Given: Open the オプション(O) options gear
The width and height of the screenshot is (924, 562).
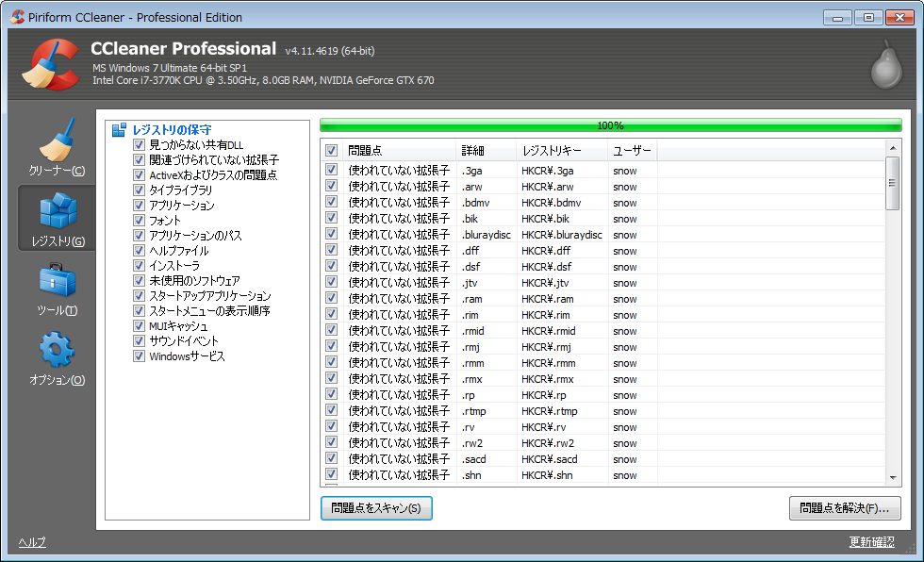Looking at the screenshot, I should [x=58, y=358].
